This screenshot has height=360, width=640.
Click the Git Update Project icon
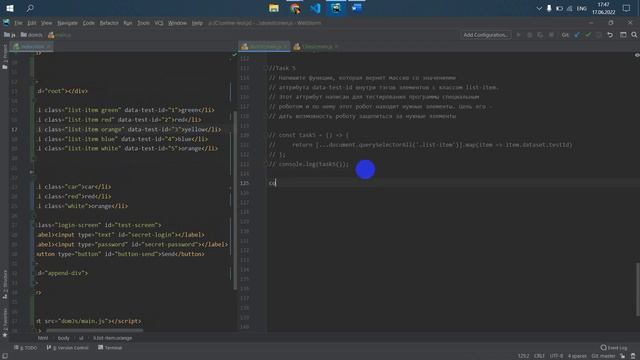pos(577,35)
